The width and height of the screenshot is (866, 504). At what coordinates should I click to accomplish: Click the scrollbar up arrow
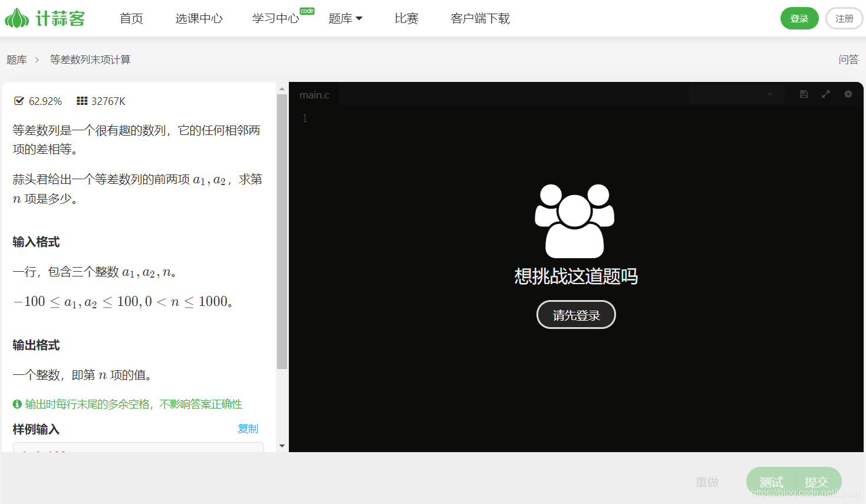[x=282, y=88]
